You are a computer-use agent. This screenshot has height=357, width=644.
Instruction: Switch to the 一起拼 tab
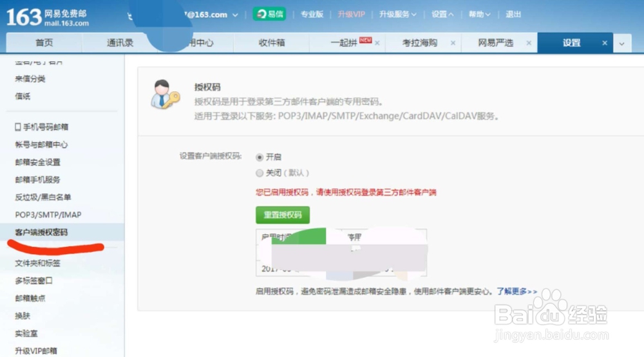(x=343, y=42)
